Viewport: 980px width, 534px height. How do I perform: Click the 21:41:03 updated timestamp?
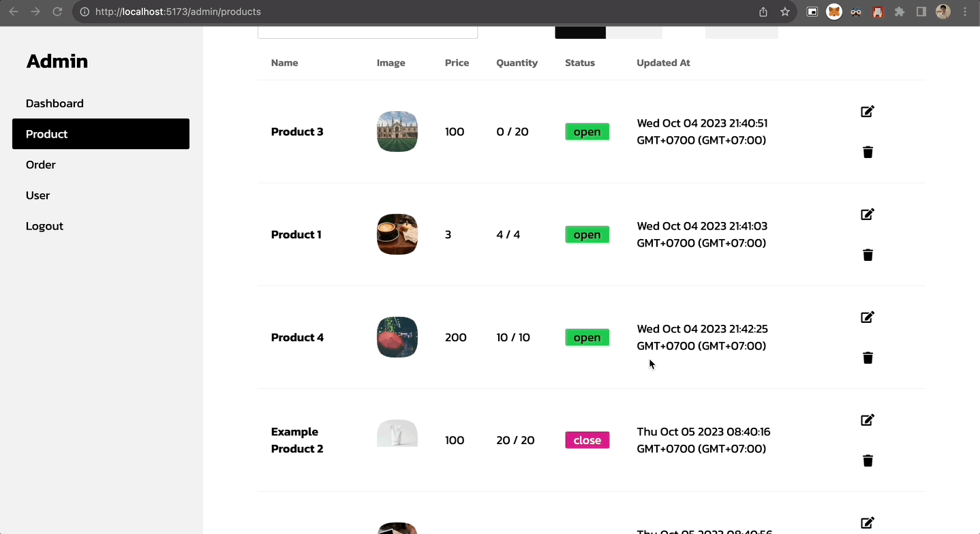[x=702, y=235]
